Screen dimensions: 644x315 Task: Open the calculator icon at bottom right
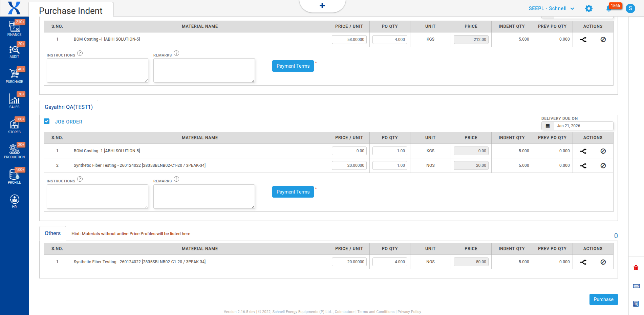636,304
